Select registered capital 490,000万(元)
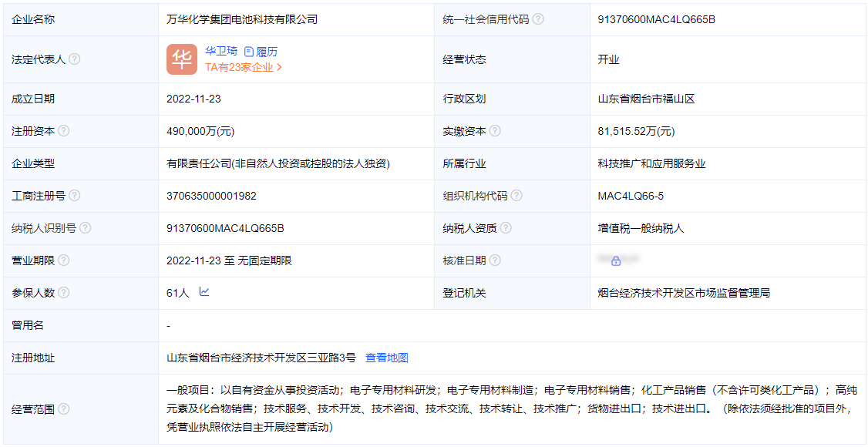Screen dimensions: 868x447 200,131
